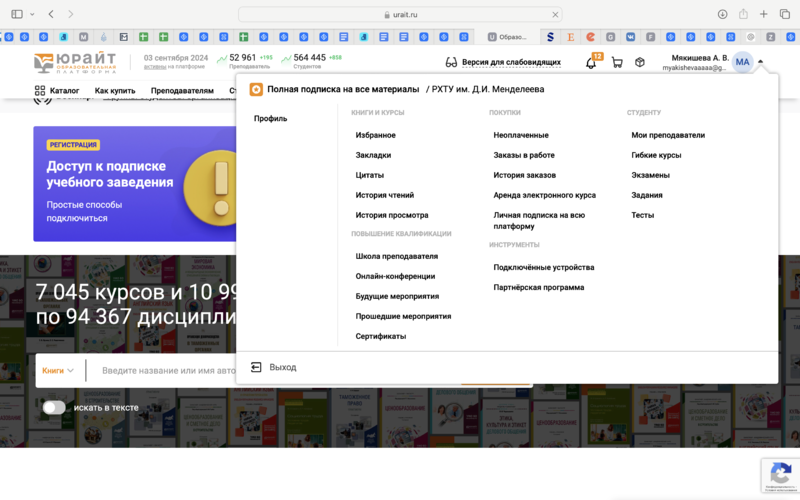This screenshot has width=800, height=500.
Task: Click the urait.ru address bar
Action: tap(400, 15)
